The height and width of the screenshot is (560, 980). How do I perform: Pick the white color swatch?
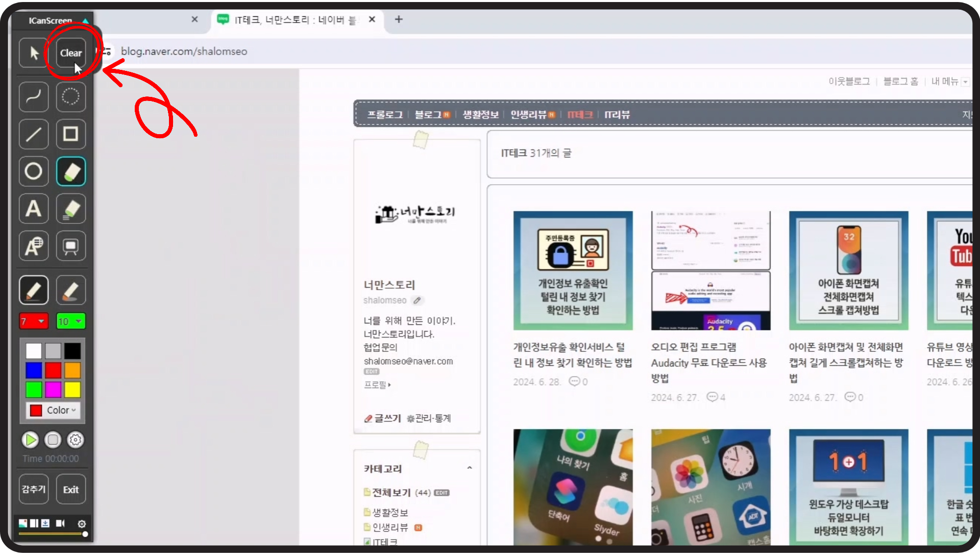click(34, 351)
